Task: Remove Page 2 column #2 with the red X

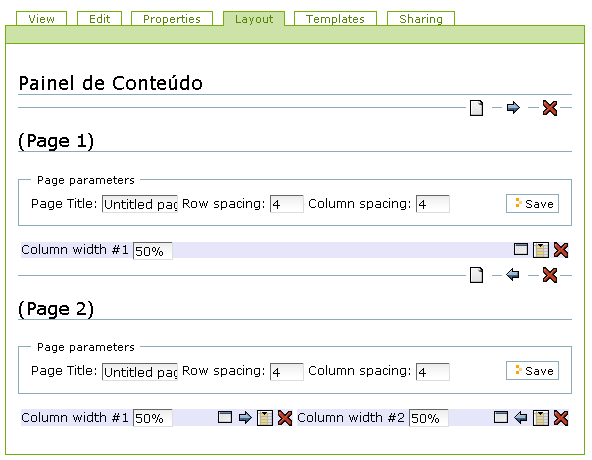Action: click(561, 418)
